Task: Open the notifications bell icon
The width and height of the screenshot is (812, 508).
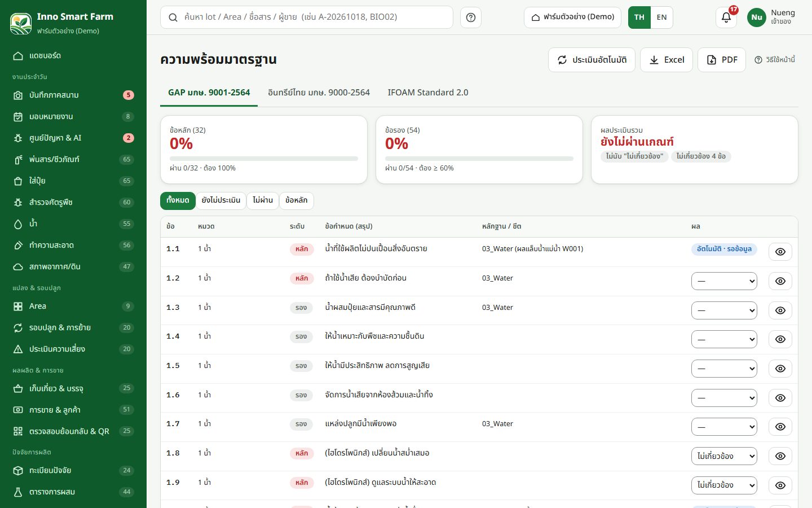Action: pyautogui.click(x=726, y=17)
